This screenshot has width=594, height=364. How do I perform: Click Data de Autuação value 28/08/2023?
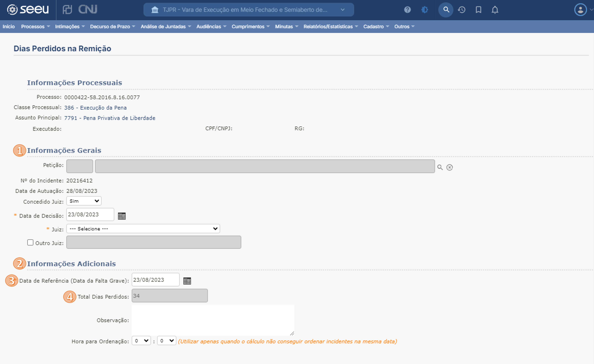pyautogui.click(x=82, y=191)
